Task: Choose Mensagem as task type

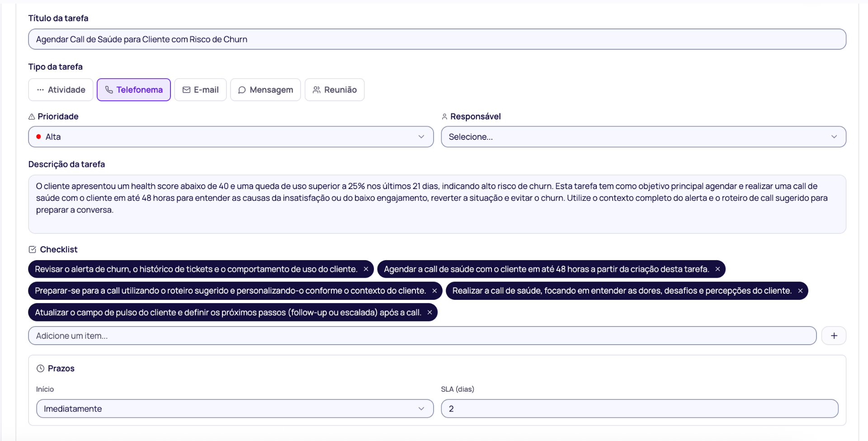Action: tap(265, 90)
